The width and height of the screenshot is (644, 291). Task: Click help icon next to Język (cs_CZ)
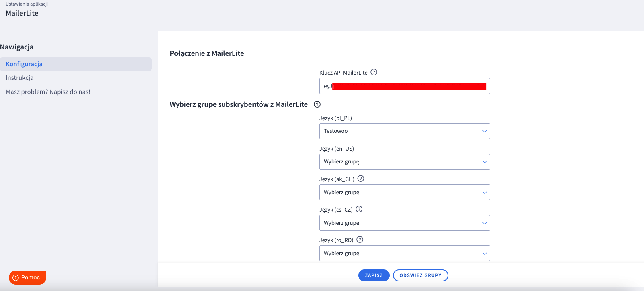click(359, 209)
